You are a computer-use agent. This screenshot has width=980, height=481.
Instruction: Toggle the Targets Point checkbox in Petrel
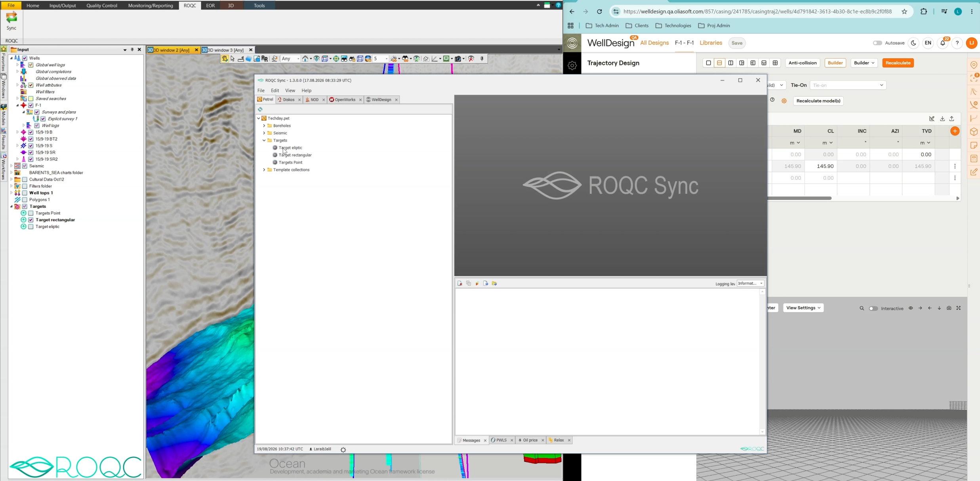tap(31, 213)
